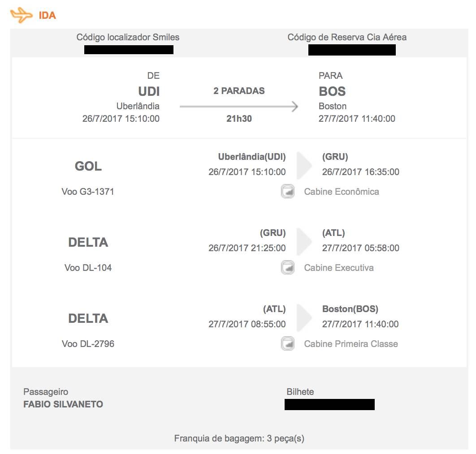Click the BOS destination airport code

point(332,91)
